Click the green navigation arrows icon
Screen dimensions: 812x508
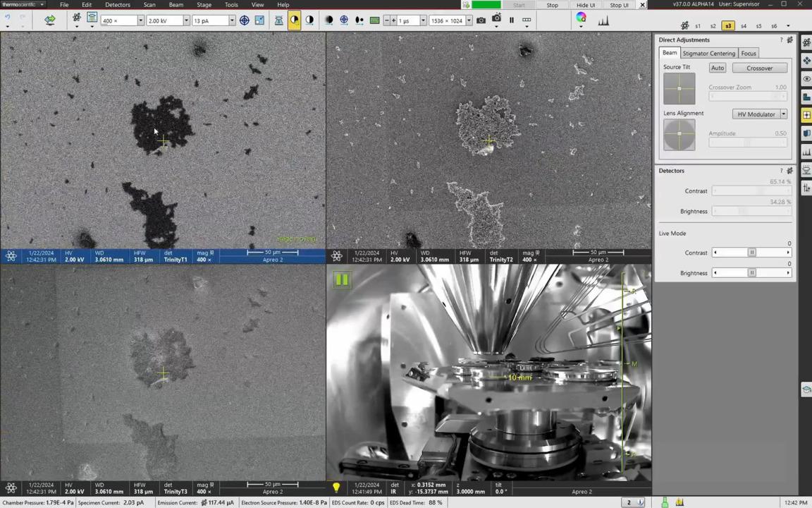50,20
